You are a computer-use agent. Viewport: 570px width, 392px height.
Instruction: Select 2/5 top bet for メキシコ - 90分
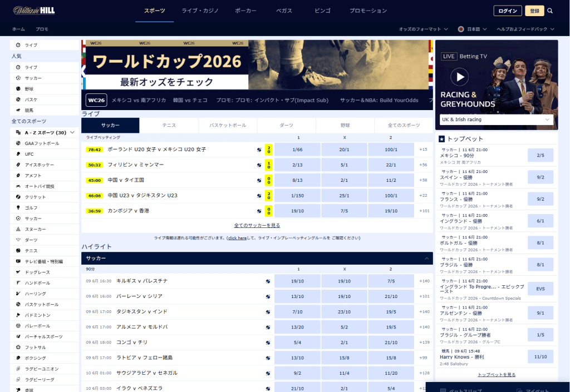(x=540, y=155)
